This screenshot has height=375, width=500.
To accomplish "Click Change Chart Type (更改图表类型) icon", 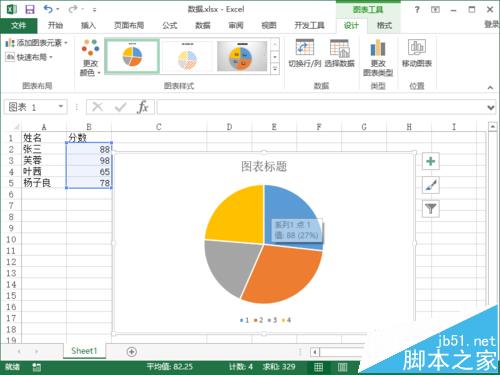I will click(x=378, y=57).
